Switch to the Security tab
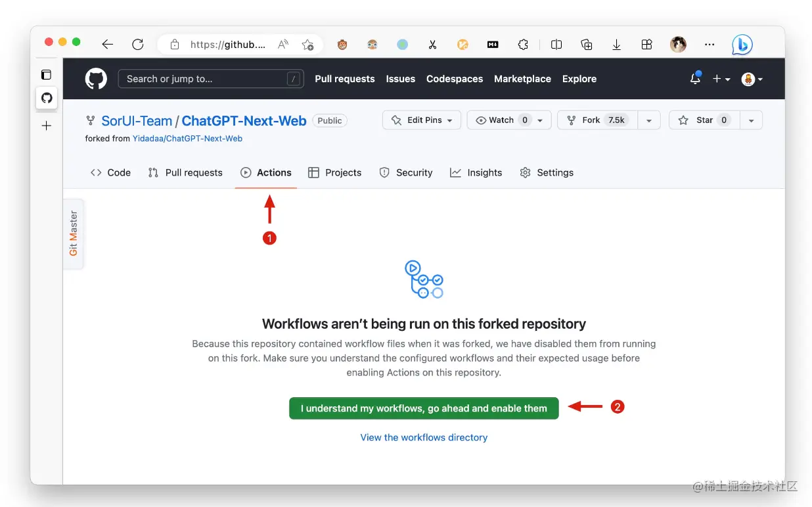 (x=406, y=172)
